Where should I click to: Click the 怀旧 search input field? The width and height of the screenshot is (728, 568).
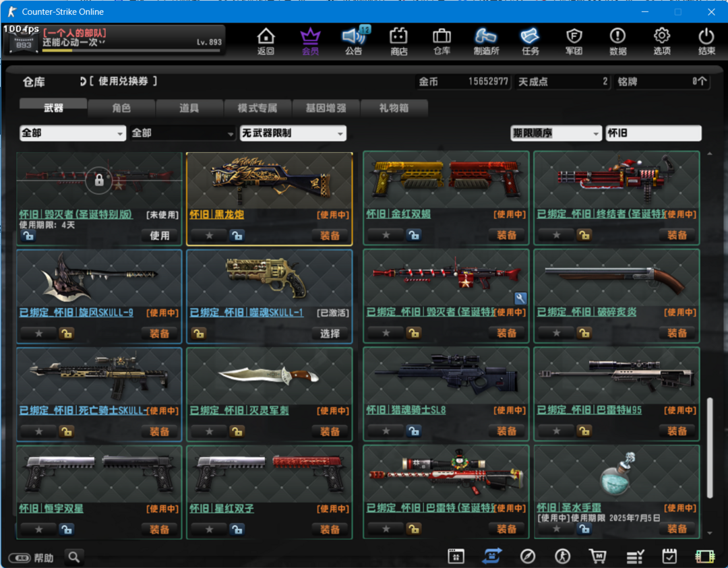(x=653, y=133)
